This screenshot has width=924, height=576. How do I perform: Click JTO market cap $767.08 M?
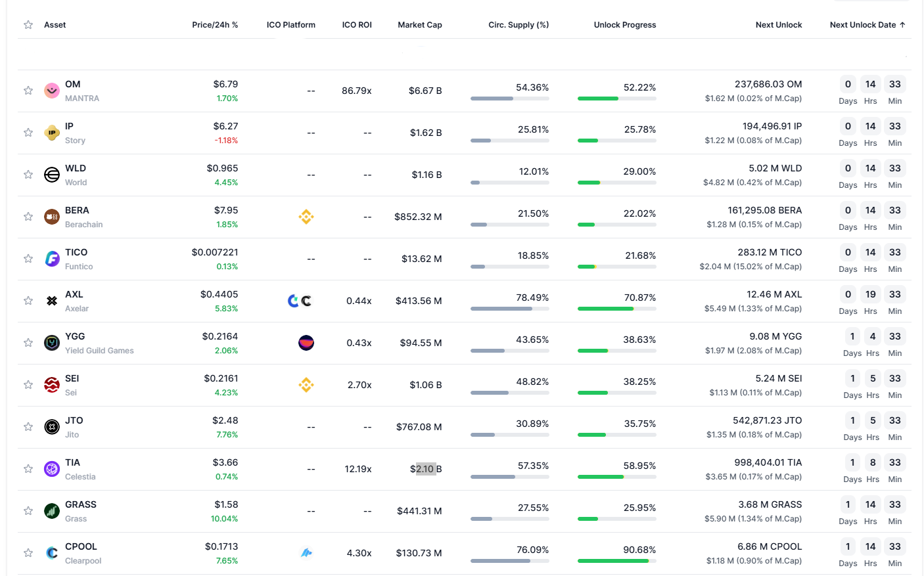tap(419, 427)
